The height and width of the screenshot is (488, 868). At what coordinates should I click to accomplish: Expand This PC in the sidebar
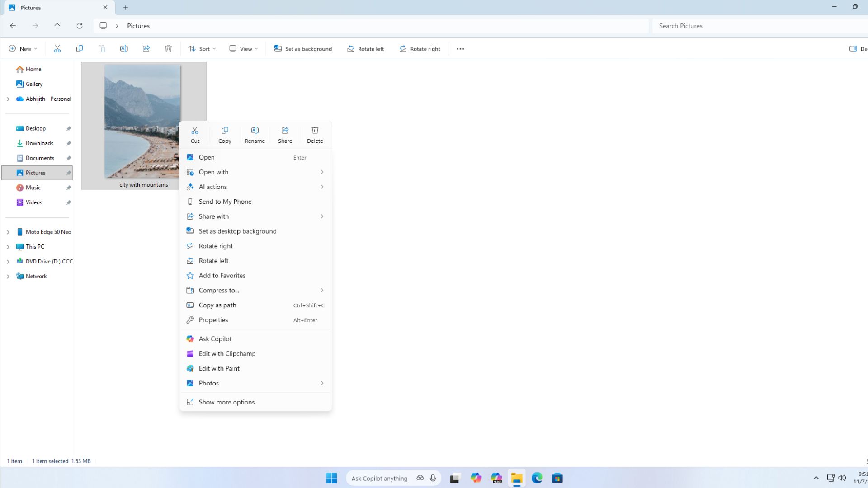[8, 246]
